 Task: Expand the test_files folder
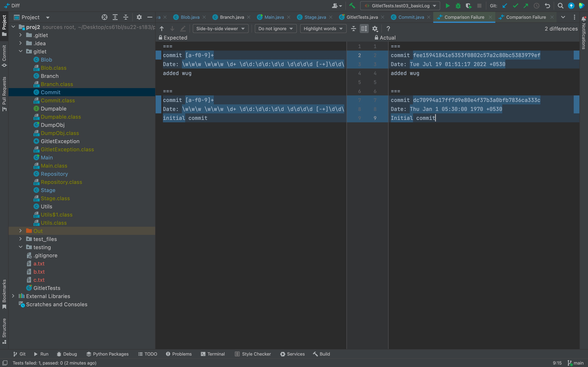[x=21, y=239]
